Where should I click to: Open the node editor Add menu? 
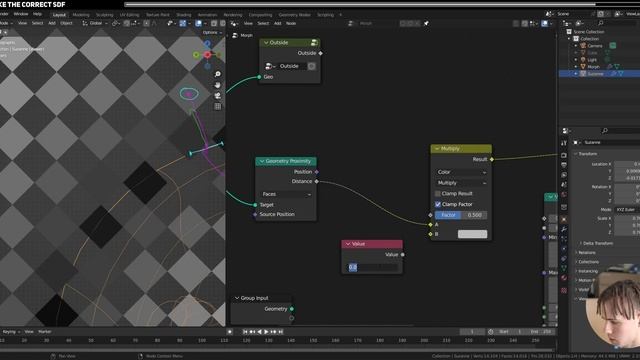click(x=278, y=23)
